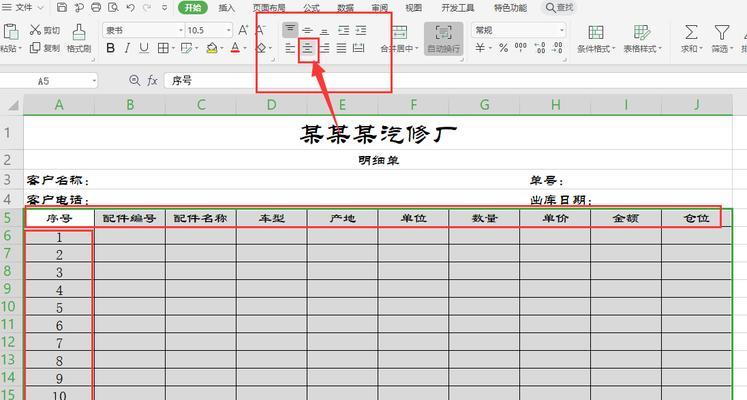
Task: Click the formula bar containing 序号
Action: click(455, 80)
